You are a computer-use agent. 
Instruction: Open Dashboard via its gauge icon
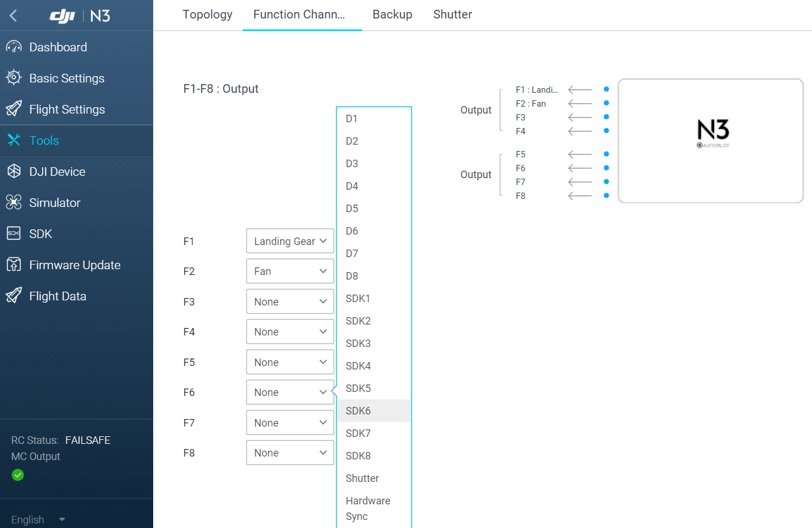click(x=14, y=47)
